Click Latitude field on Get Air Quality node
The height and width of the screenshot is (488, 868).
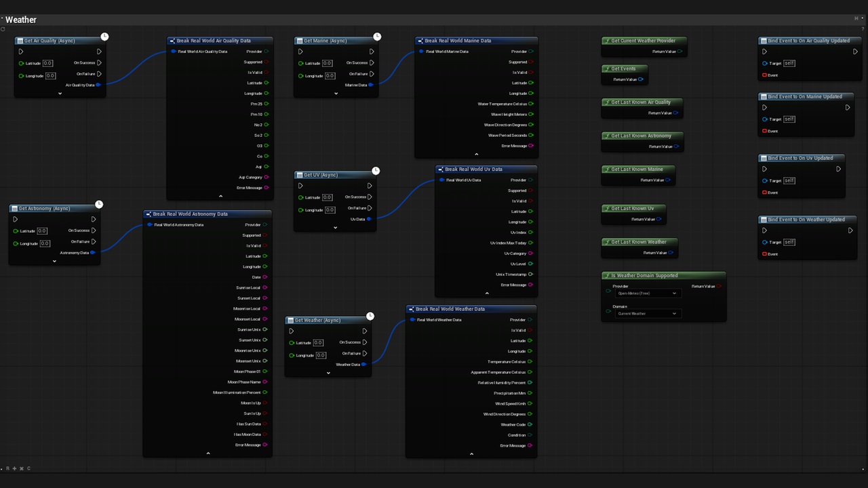pos(47,63)
